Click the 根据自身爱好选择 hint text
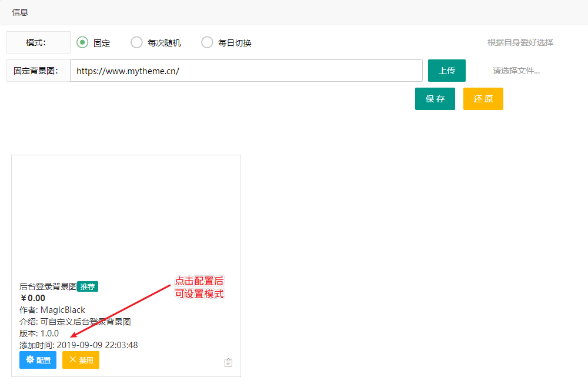The width and height of the screenshot is (588, 387). click(520, 42)
